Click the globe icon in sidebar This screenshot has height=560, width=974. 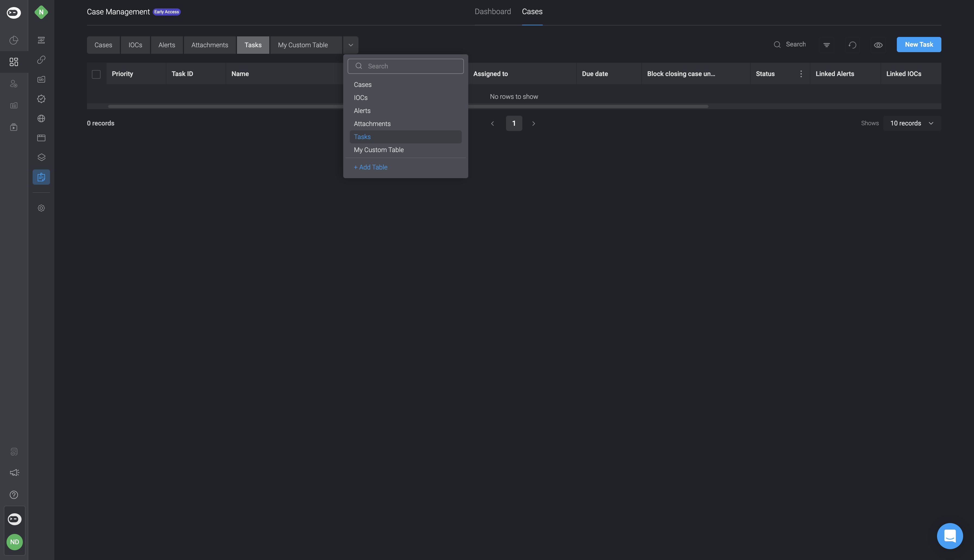41,118
